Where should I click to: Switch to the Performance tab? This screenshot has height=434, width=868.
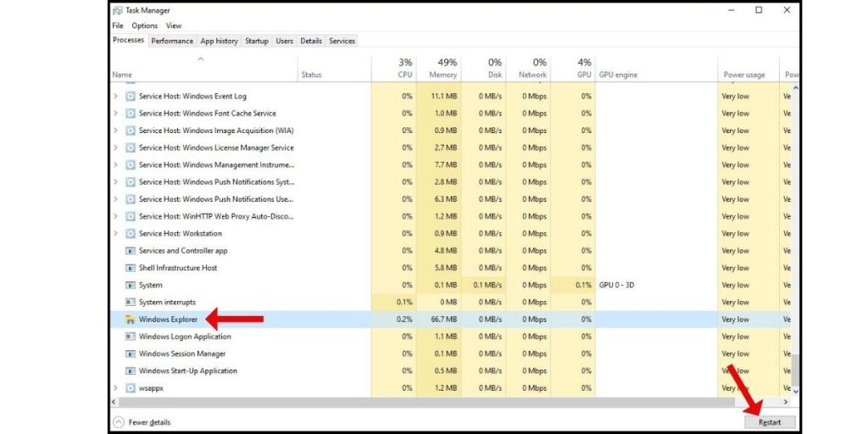pyautogui.click(x=172, y=41)
